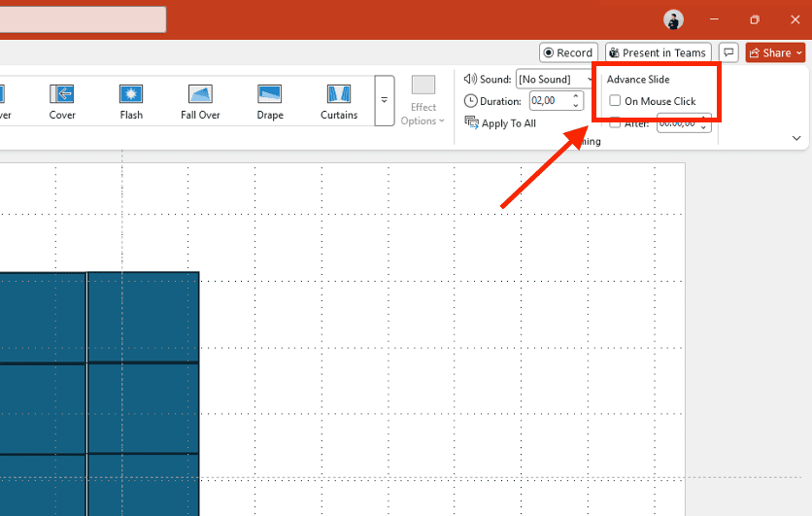Image resolution: width=812 pixels, height=516 pixels.
Task: Open the Sound dropdown showing No Sound
Action: [555, 80]
